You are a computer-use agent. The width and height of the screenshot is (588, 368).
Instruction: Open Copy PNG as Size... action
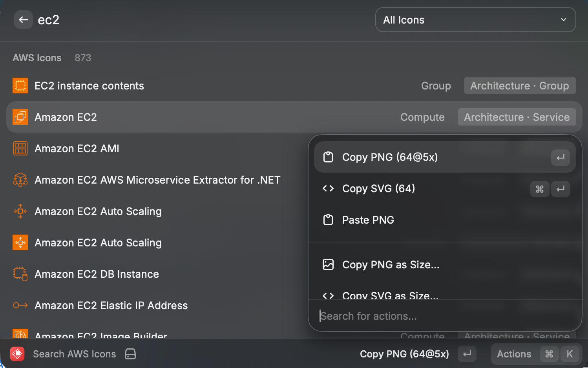point(445,264)
